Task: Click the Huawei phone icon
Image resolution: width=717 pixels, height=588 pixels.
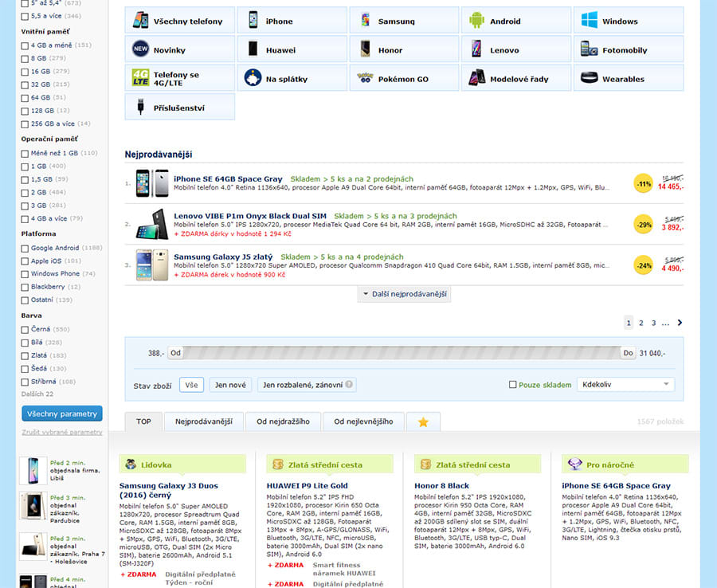Action: (x=253, y=49)
